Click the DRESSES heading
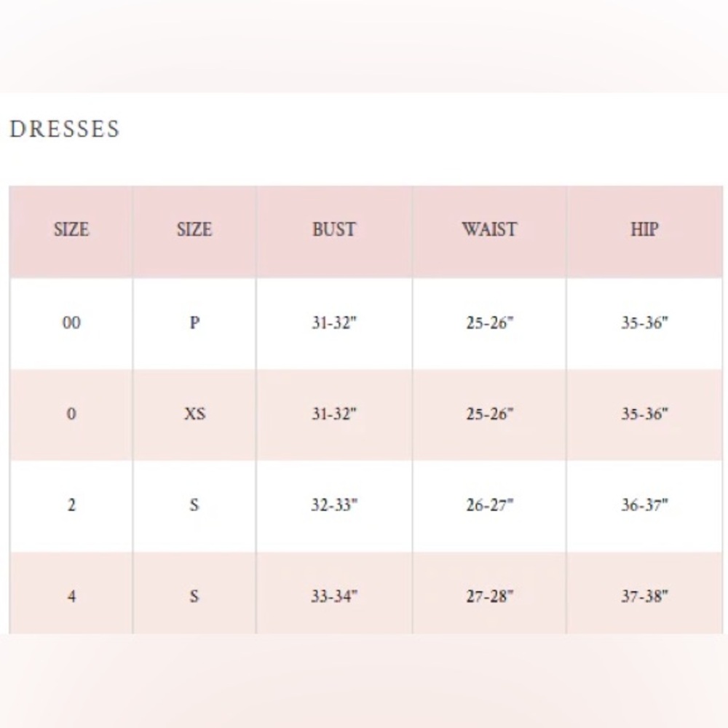728x728 pixels. pyautogui.click(x=65, y=129)
